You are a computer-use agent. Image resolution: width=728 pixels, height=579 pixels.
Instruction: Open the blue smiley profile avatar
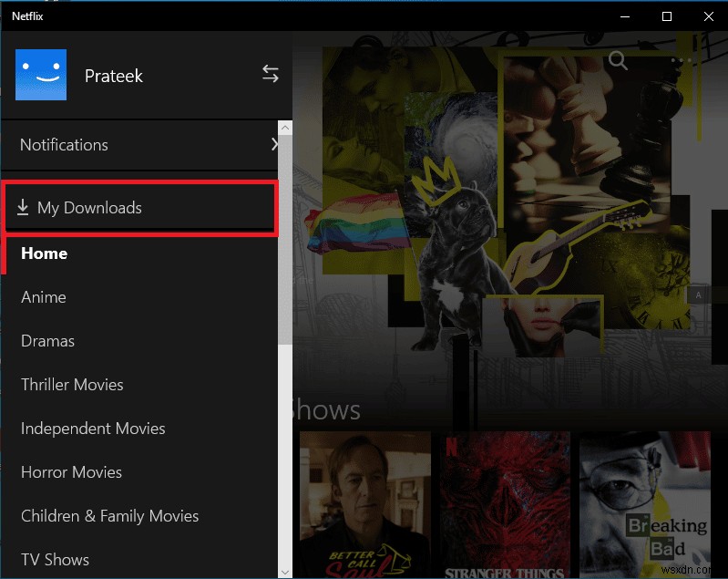(x=41, y=75)
